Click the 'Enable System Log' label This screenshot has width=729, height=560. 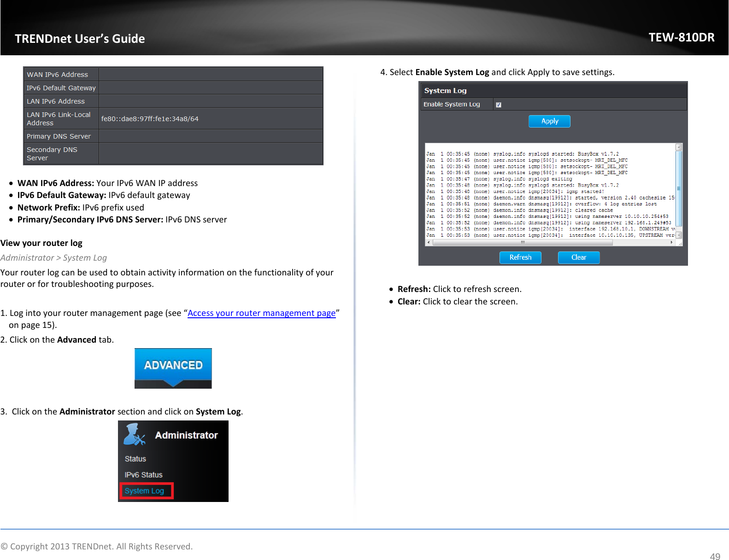(452, 105)
